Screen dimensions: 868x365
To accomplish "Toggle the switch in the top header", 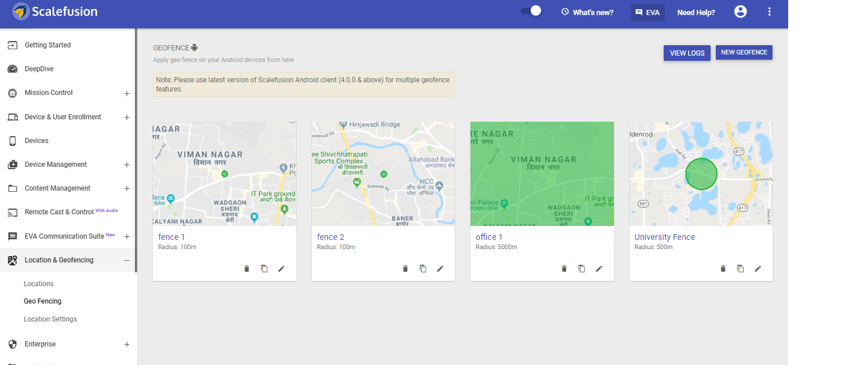I will point(531,11).
